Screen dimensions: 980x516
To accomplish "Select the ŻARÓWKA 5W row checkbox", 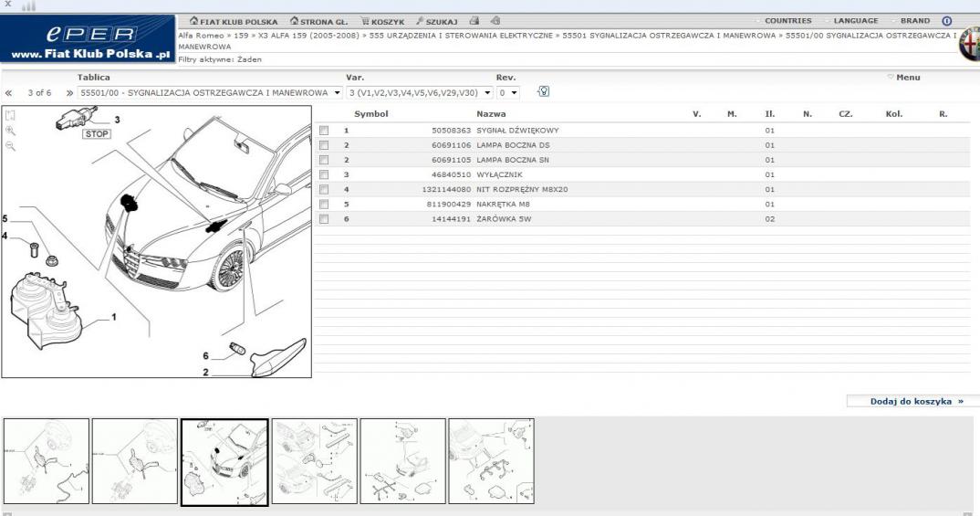I will pyautogui.click(x=324, y=218).
